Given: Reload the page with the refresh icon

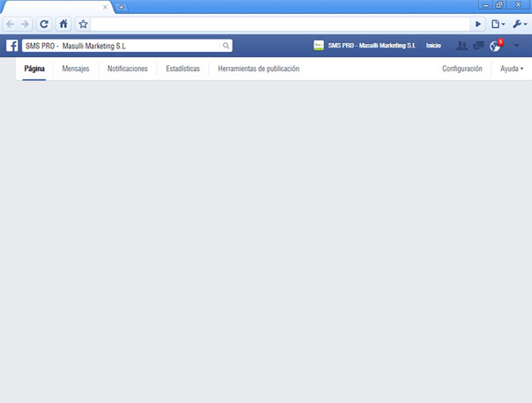Looking at the screenshot, I should click(44, 24).
